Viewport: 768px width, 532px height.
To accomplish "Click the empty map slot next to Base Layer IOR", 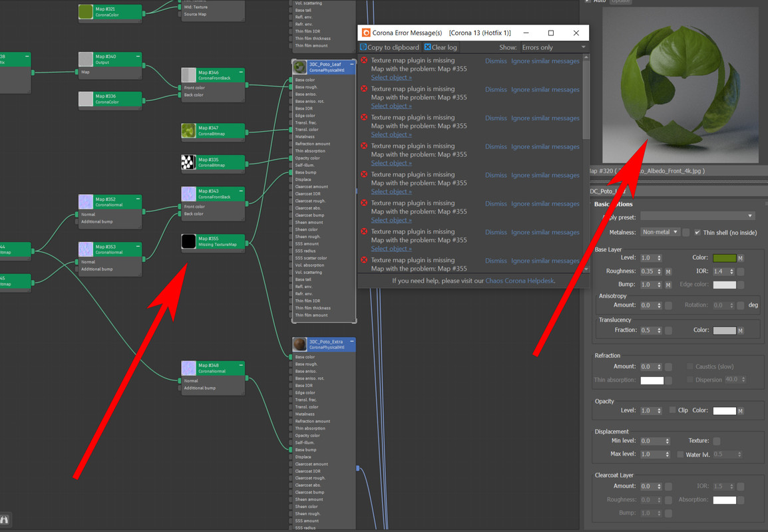I will coord(741,271).
